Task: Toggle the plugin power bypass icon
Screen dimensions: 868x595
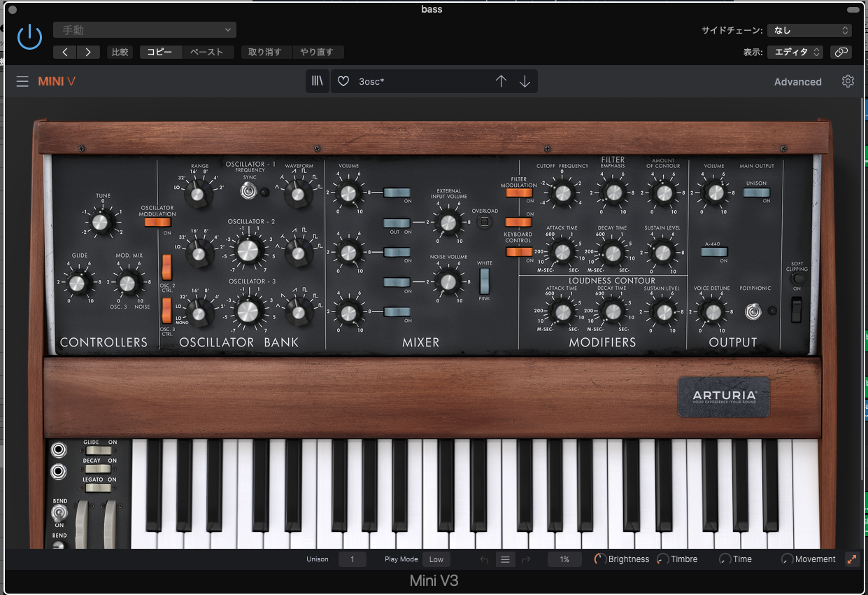Action: click(x=30, y=37)
